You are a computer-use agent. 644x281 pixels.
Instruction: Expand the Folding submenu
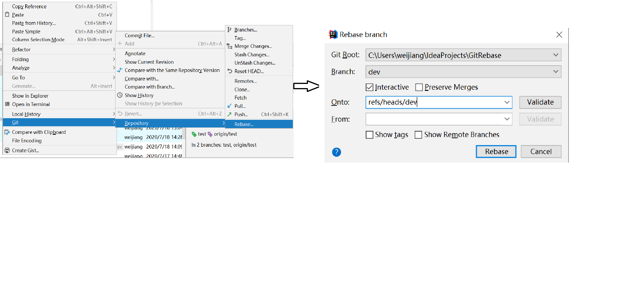coord(60,59)
